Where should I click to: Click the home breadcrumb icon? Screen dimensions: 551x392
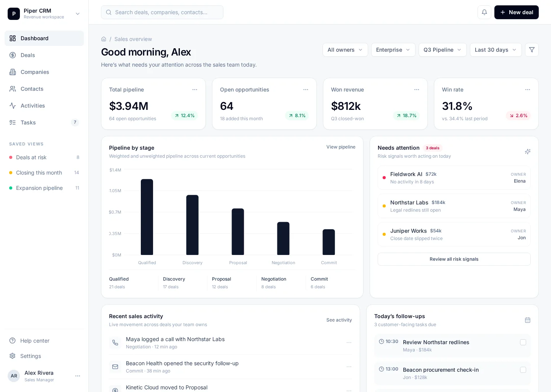tap(104, 39)
